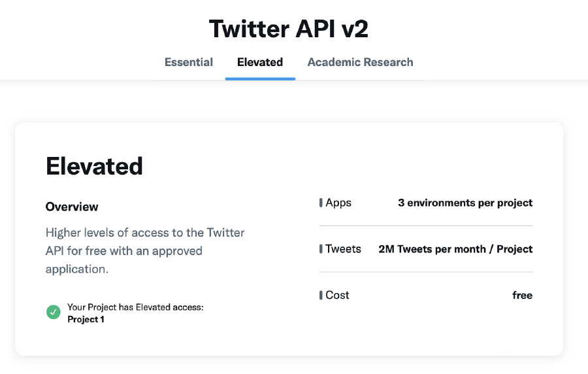Click the Apps row label
This screenshot has height=374, width=588.
(x=338, y=203)
